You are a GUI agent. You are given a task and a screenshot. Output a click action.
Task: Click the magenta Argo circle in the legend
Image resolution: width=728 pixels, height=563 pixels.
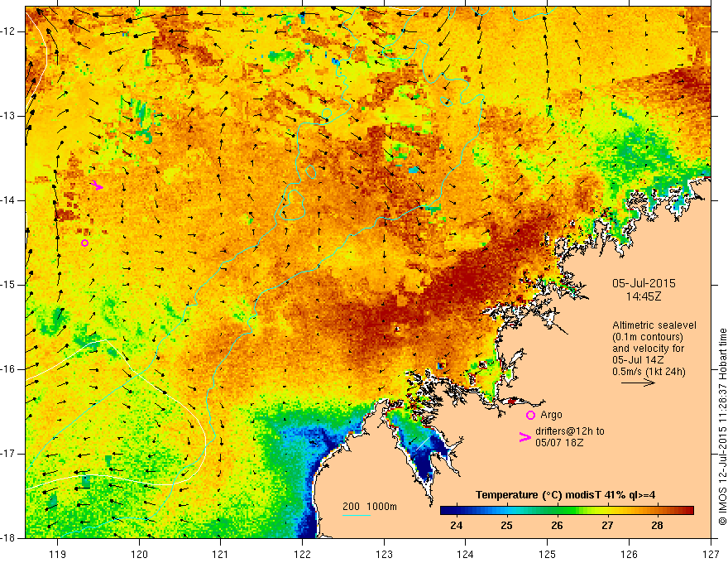click(530, 416)
